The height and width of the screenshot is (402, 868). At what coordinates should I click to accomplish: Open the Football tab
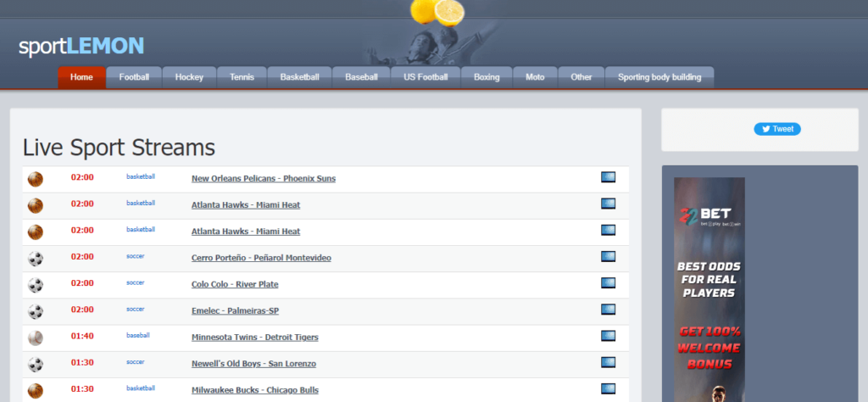point(134,77)
